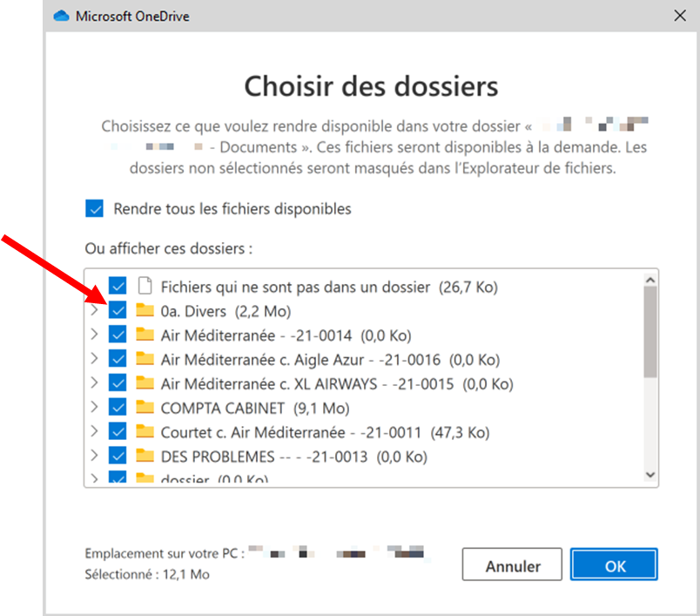Expand the COMPTA CABINET folder
Screen dimensions: 700x616
point(94,407)
